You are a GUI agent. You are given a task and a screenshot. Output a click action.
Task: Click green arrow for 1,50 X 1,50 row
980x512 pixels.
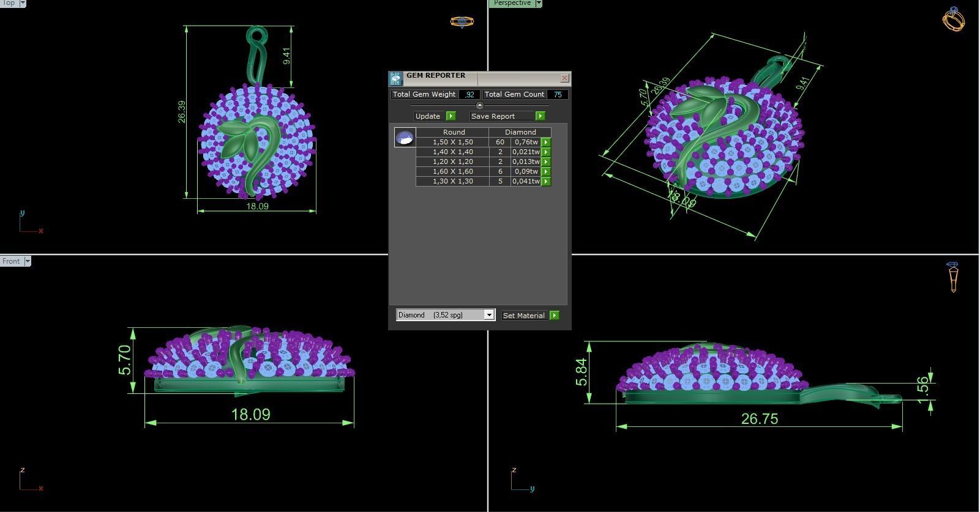(x=546, y=142)
